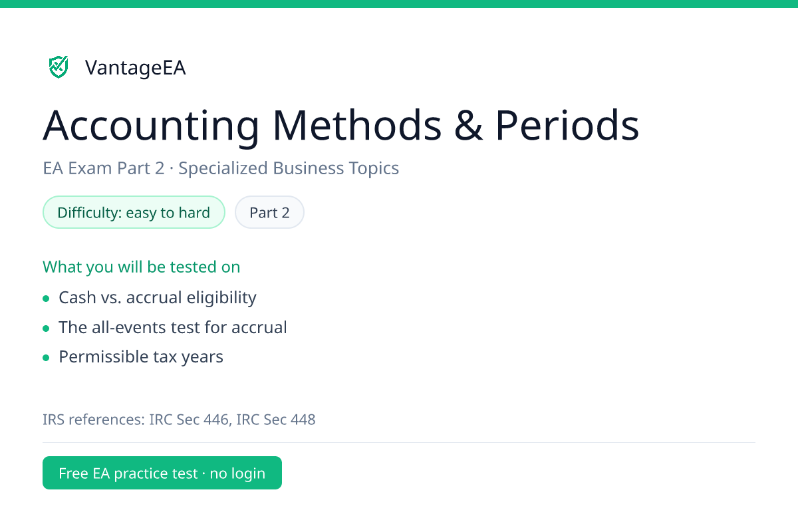Screen dimensions: 798x532
Task: Click the green bar at page top
Action: coord(399,4)
